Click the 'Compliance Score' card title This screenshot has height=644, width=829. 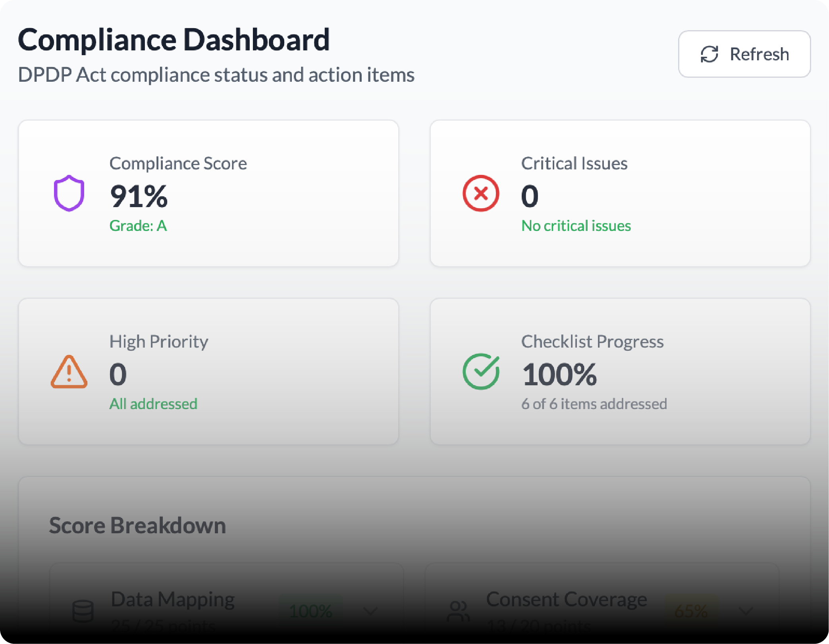click(178, 163)
